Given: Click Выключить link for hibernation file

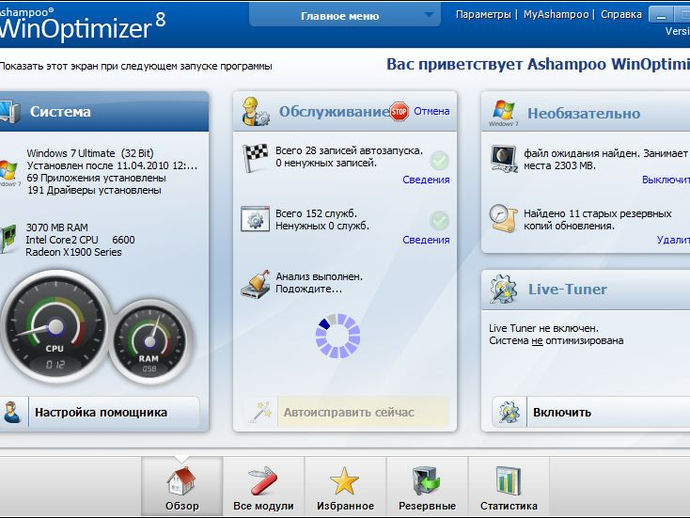Looking at the screenshot, I should 665,180.
